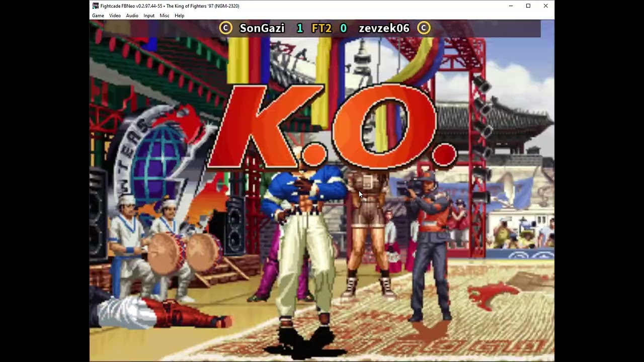The width and height of the screenshot is (644, 362).
Task: Click zevzek06's score of 0
Action: point(343,28)
